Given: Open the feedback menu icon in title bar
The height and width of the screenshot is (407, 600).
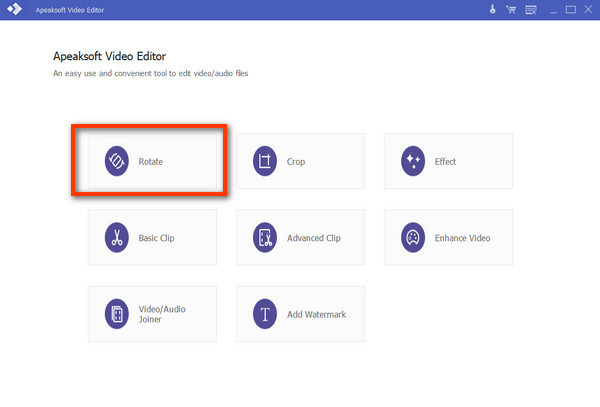Looking at the screenshot, I should [531, 10].
